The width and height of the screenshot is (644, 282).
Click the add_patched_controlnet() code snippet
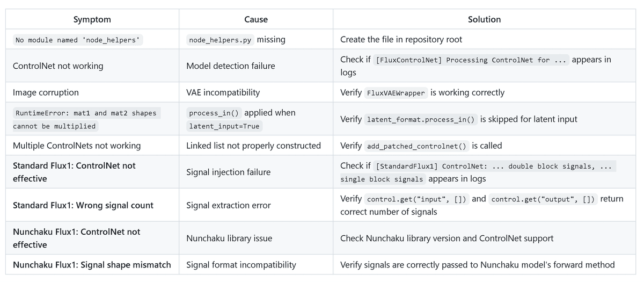click(x=417, y=146)
